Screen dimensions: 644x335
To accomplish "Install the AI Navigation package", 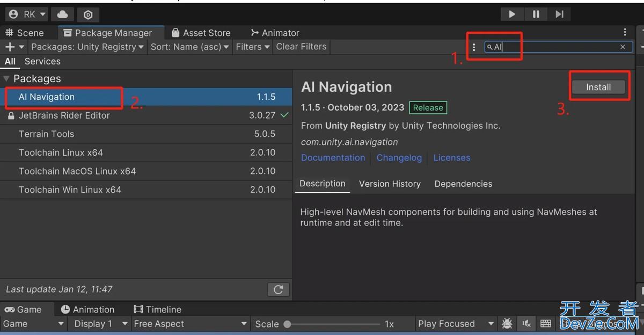I will point(598,87).
